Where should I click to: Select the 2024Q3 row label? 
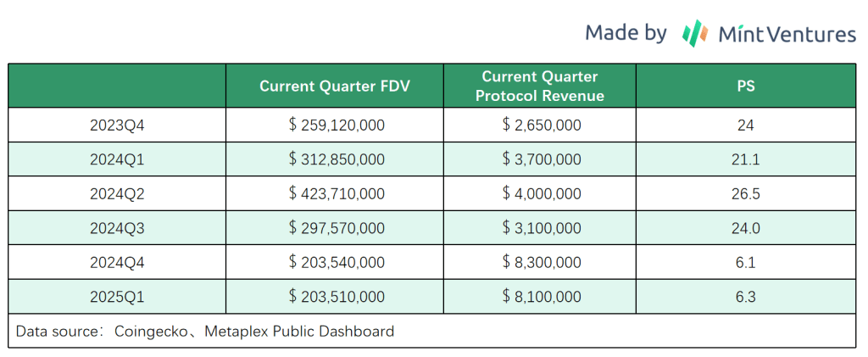point(117,228)
